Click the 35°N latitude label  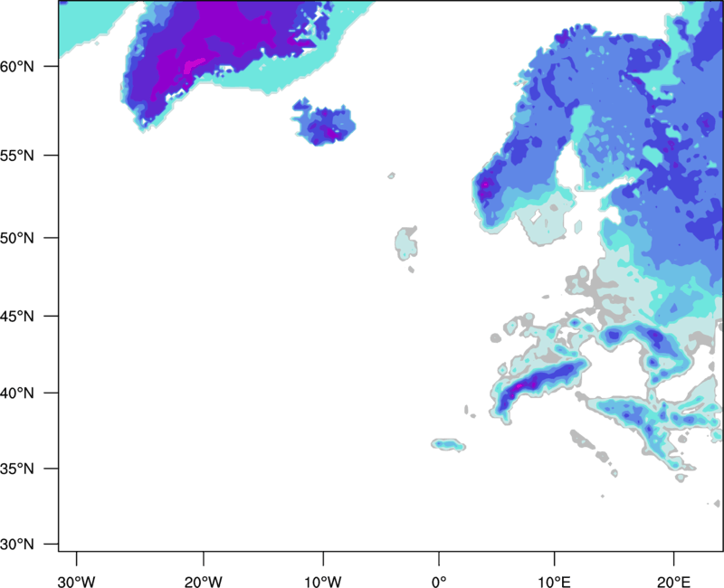pos(17,469)
